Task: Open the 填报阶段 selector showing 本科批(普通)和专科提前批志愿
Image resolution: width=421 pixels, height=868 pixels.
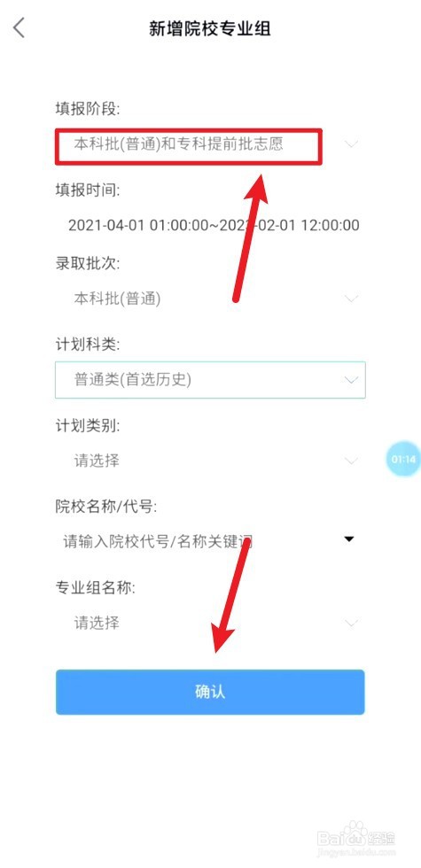Action: tap(210, 145)
